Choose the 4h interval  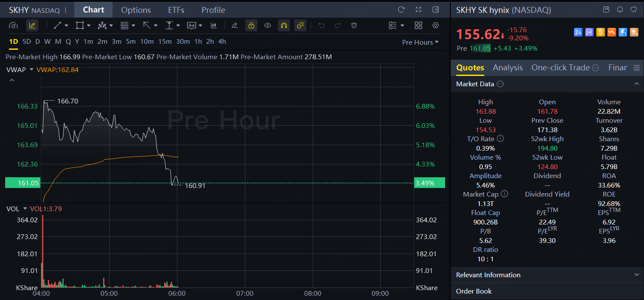222,42
